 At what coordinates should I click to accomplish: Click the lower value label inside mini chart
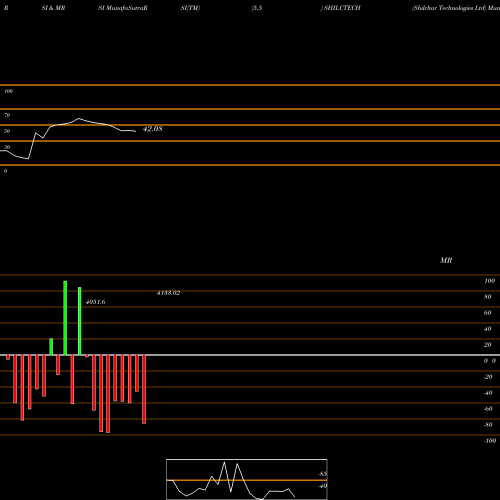322,486
